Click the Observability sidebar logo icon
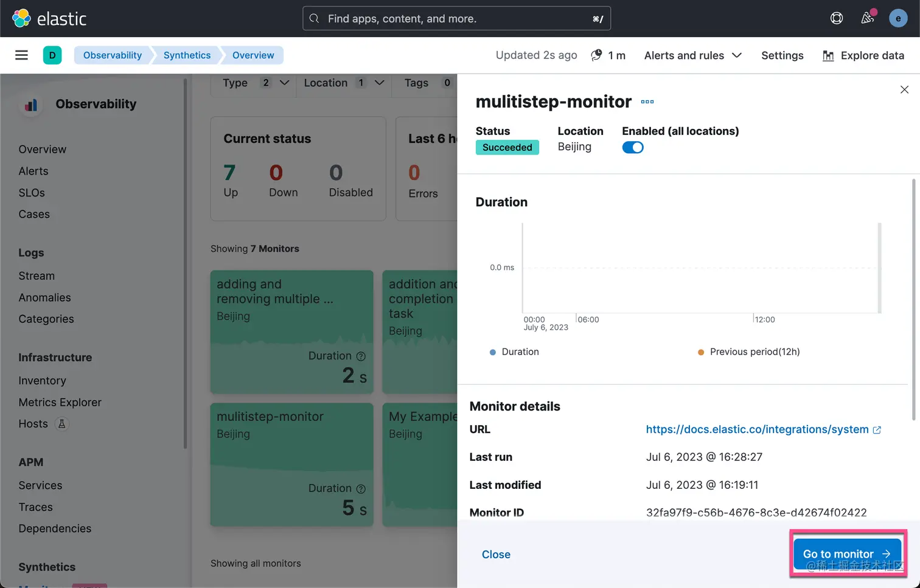The width and height of the screenshot is (920, 588). click(31, 105)
